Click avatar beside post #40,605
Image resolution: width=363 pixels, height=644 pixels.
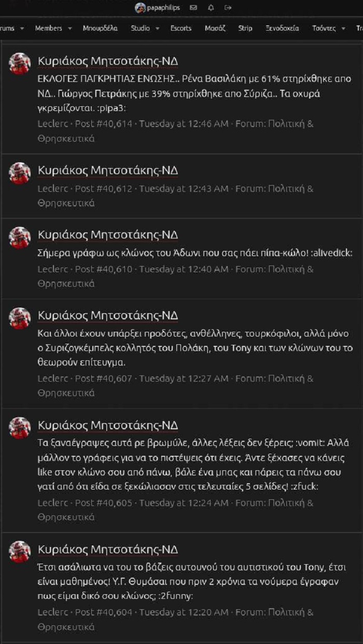click(20, 428)
